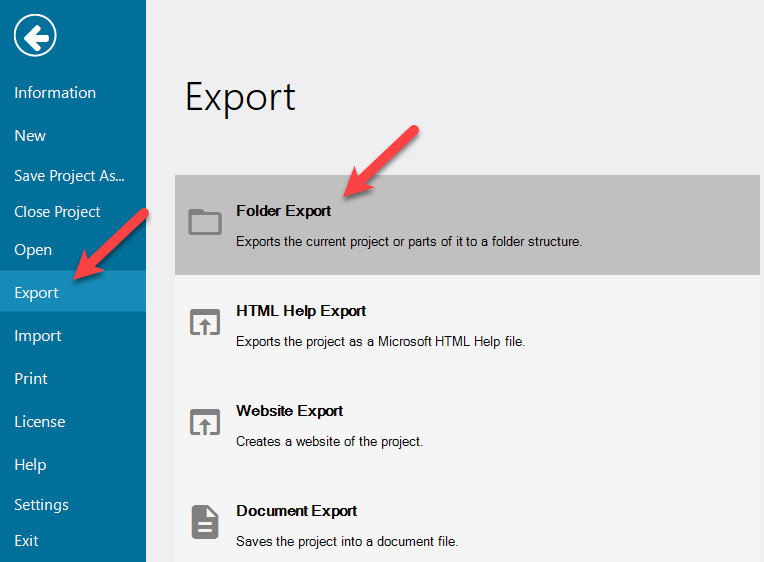Choose Save Project As... in sidebar
764x562 pixels.
(69, 176)
